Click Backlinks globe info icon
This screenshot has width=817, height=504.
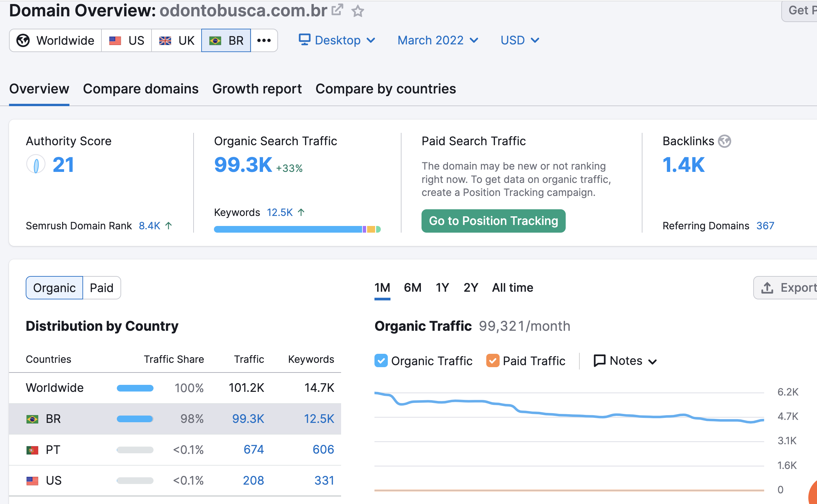tap(725, 141)
